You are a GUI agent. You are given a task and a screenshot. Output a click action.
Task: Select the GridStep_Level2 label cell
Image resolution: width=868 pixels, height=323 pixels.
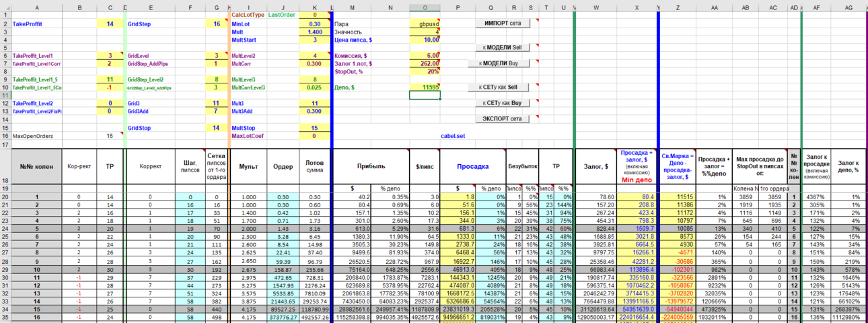click(151, 79)
